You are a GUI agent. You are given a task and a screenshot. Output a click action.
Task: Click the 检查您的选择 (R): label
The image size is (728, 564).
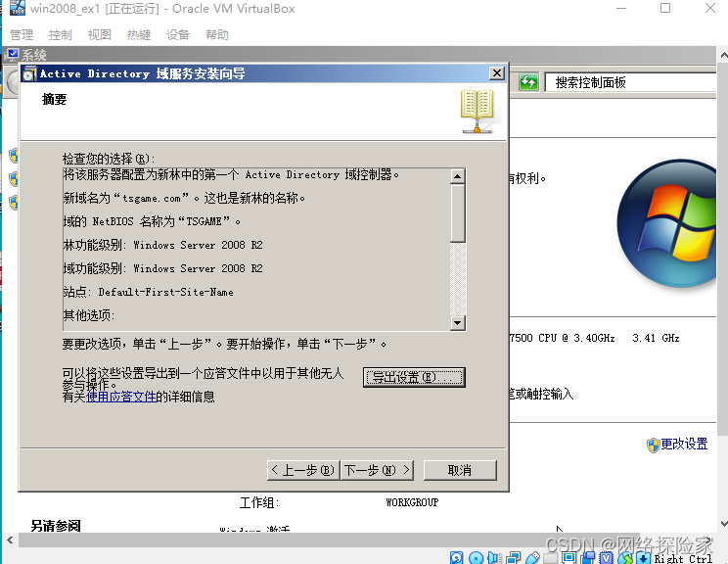click(109, 159)
